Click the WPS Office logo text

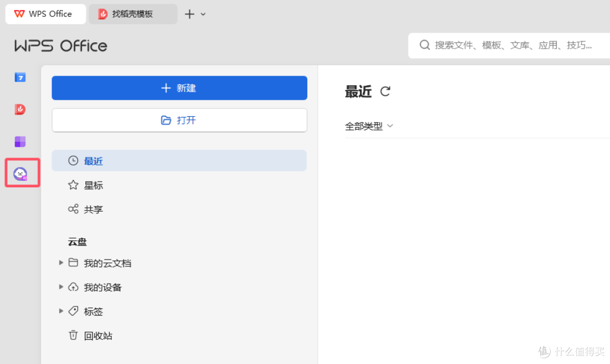[60, 46]
